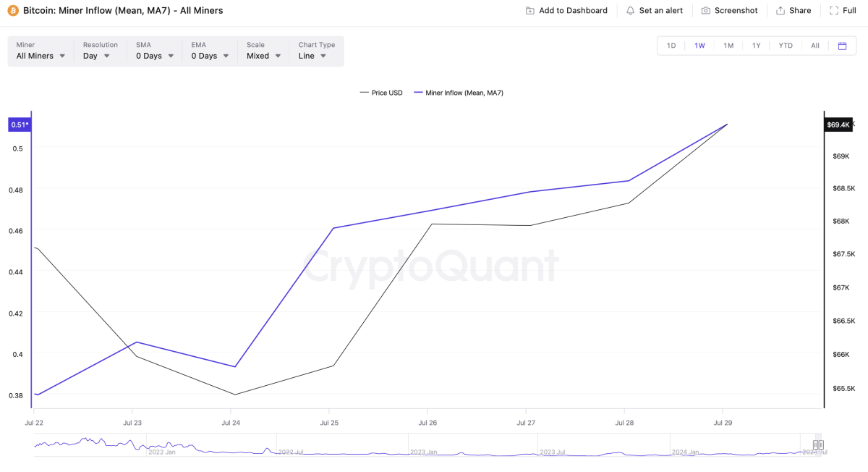Choose the 1Y time range button
The height and width of the screenshot is (472, 868).
coord(756,46)
